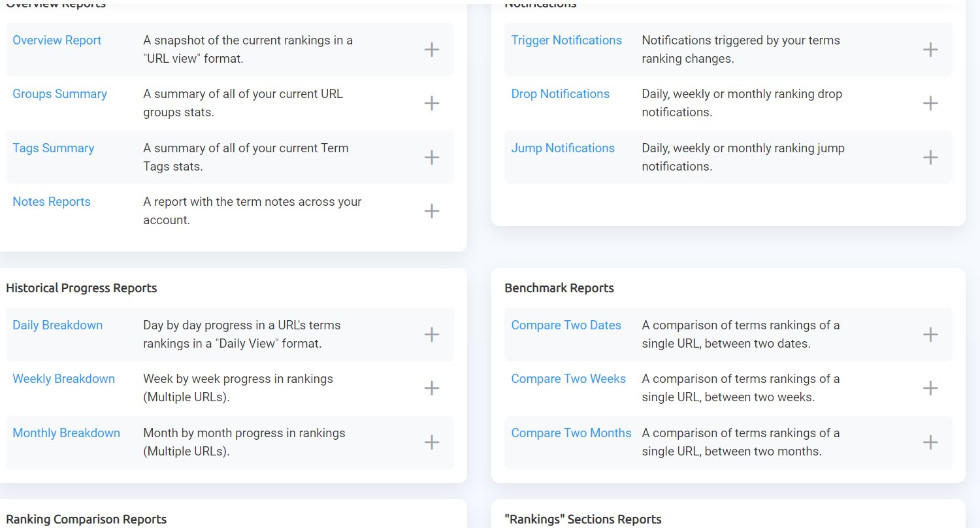Click the plus icon beside Tags Summary

[432, 157]
